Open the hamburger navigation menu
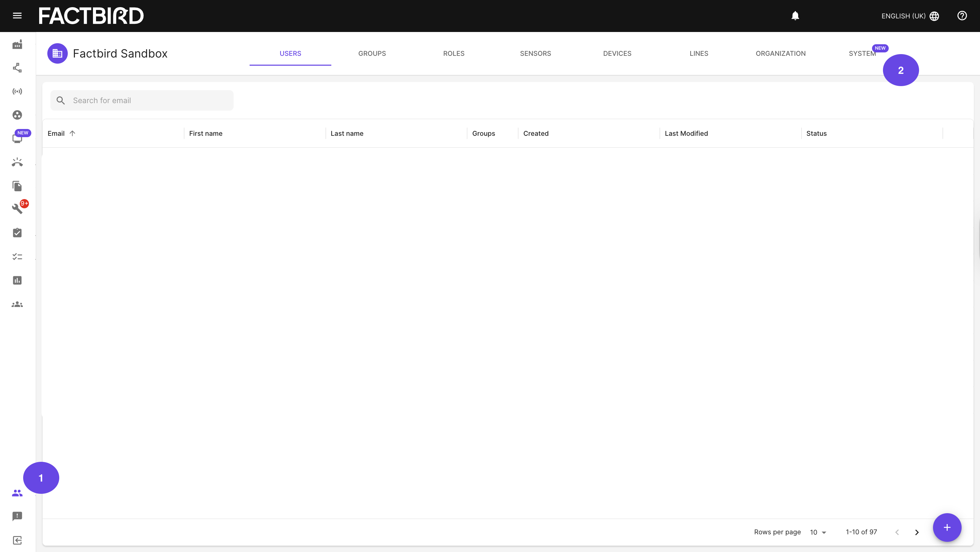The width and height of the screenshot is (980, 552). 17,16
